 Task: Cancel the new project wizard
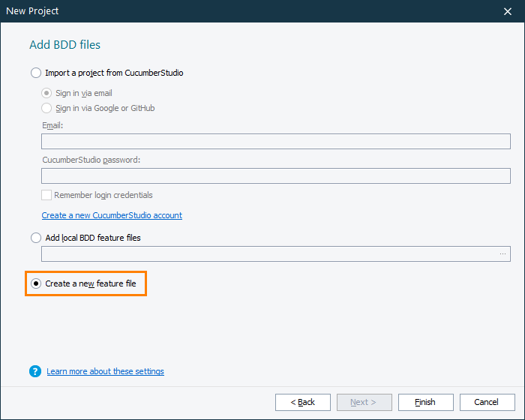[487, 402]
